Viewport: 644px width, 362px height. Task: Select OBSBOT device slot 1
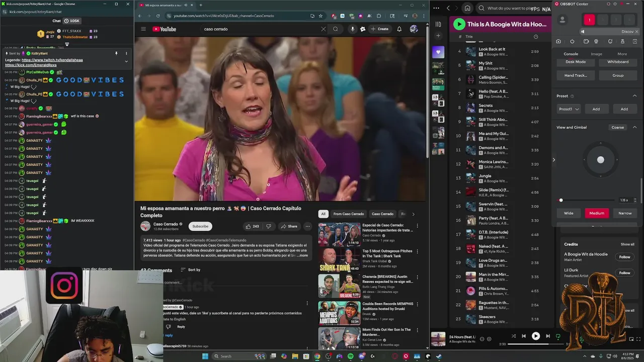(589, 20)
